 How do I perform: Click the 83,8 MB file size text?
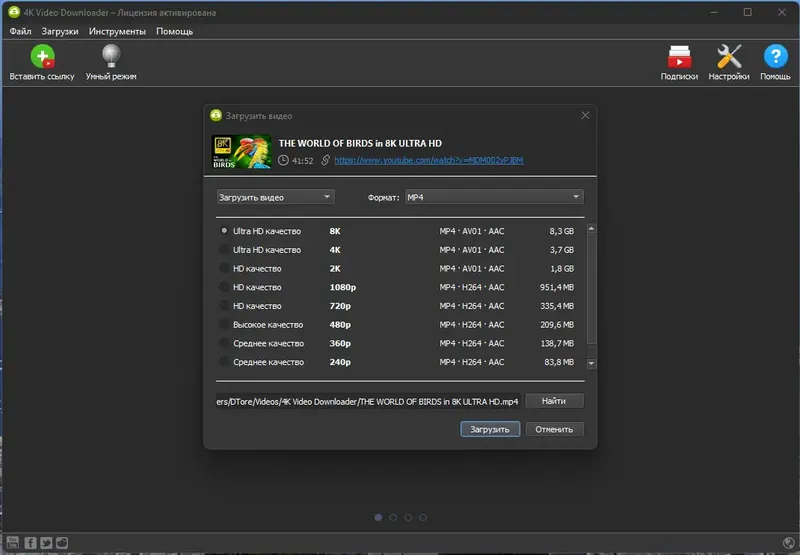[559, 362]
